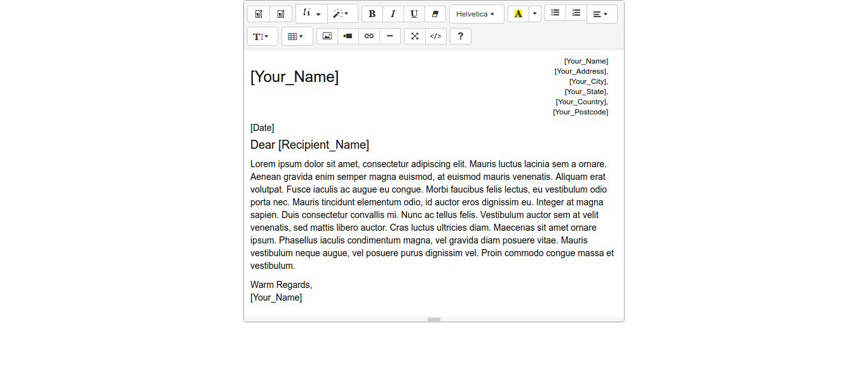Viewport: 868px width, 382px height.
Task: Insert an ordered numbered list
Action: pyautogui.click(x=576, y=13)
